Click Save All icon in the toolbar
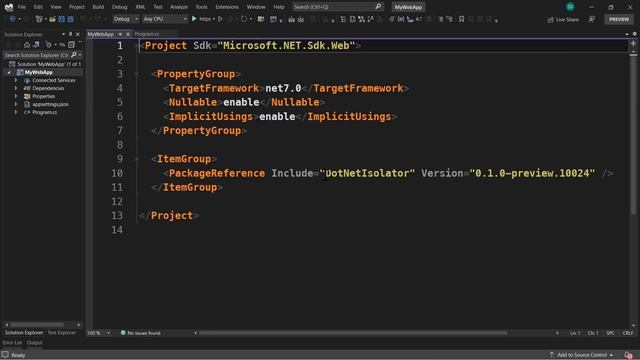640x360 pixels. pyautogui.click(x=70, y=19)
